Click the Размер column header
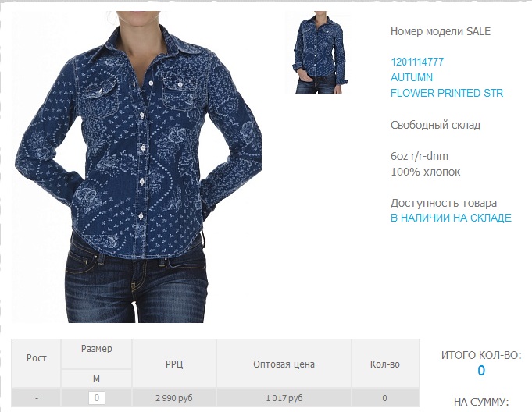The width and height of the screenshot is (532, 412). click(97, 349)
